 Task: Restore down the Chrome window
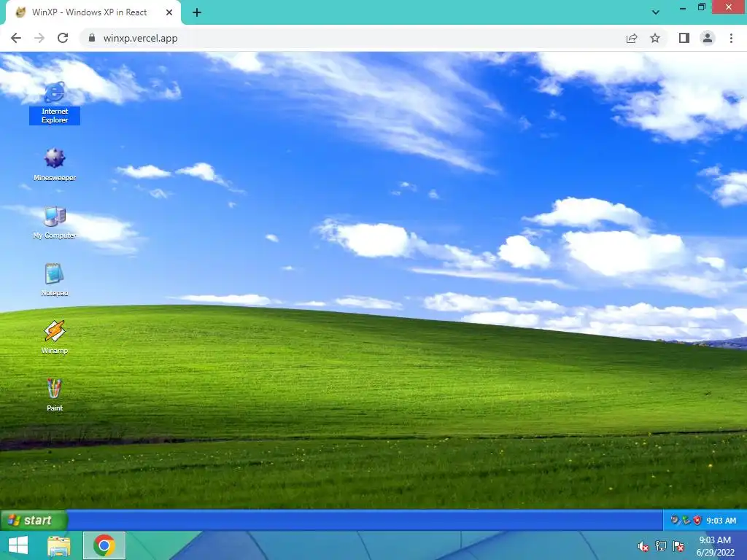[x=701, y=7]
